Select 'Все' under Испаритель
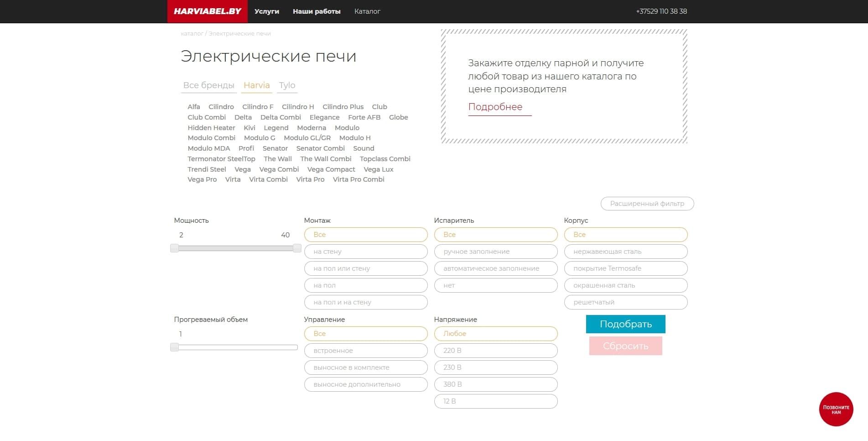 (496, 235)
